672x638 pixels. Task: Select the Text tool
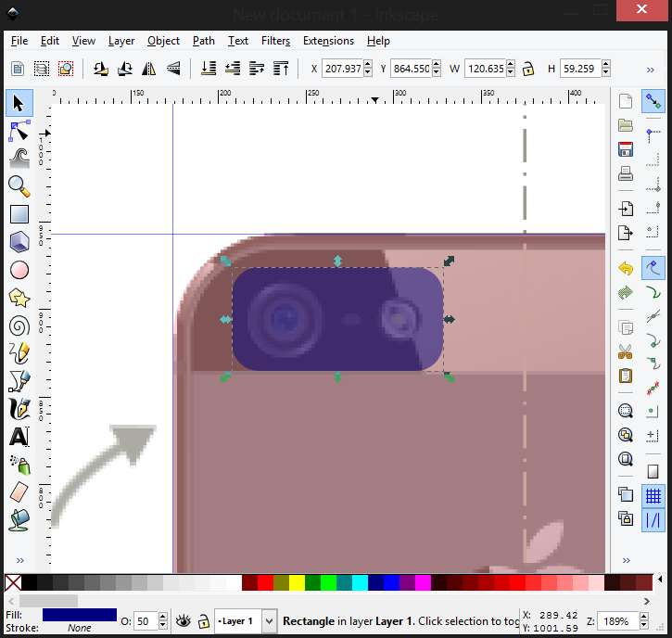pos(19,437)
